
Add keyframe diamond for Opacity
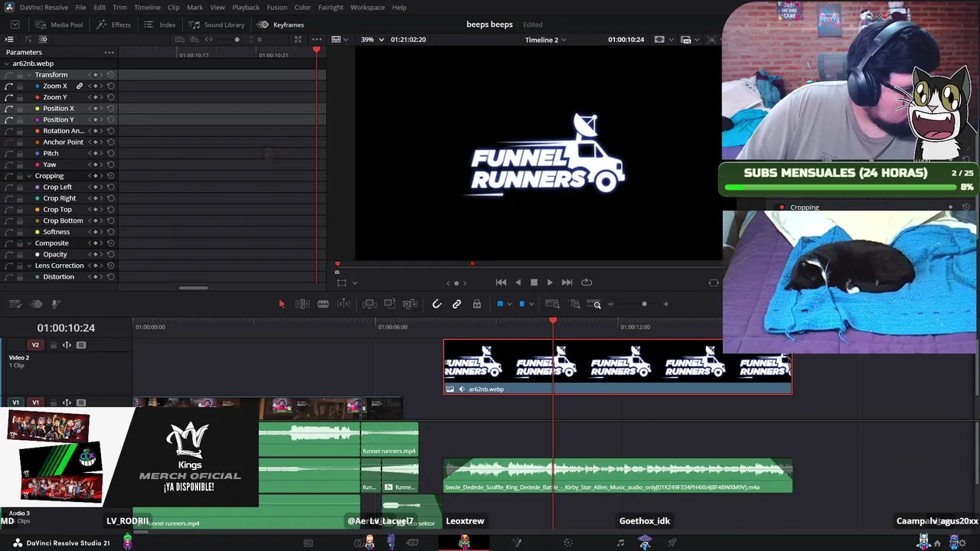click(x=95, y=254)
